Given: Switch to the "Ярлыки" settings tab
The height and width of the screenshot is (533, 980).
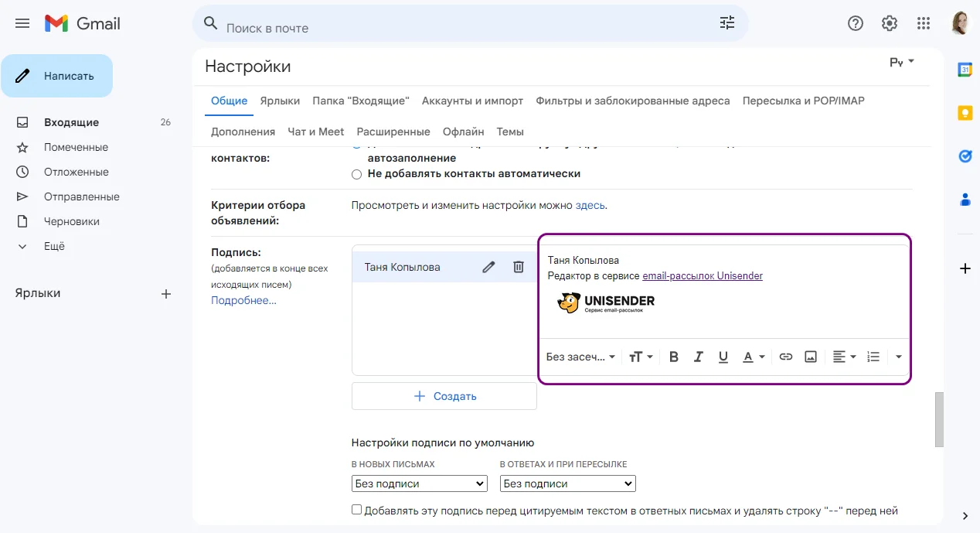Looking at the screenshot, I should coord(280,101).
